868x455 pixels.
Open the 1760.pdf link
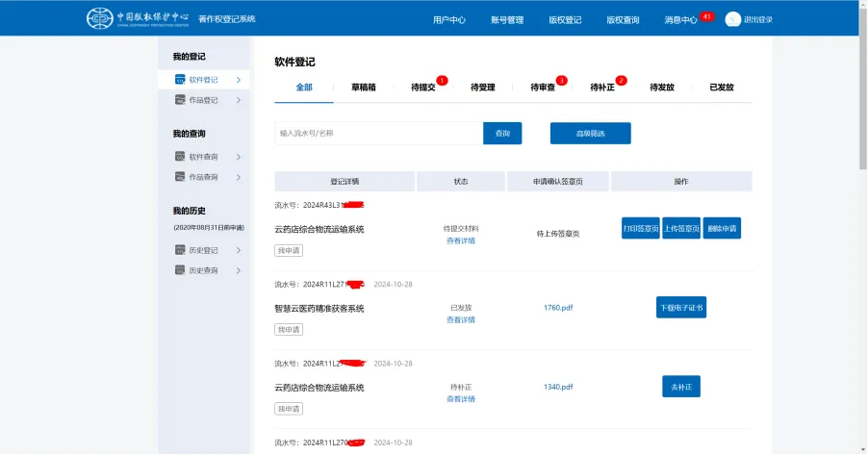point(558,308)
